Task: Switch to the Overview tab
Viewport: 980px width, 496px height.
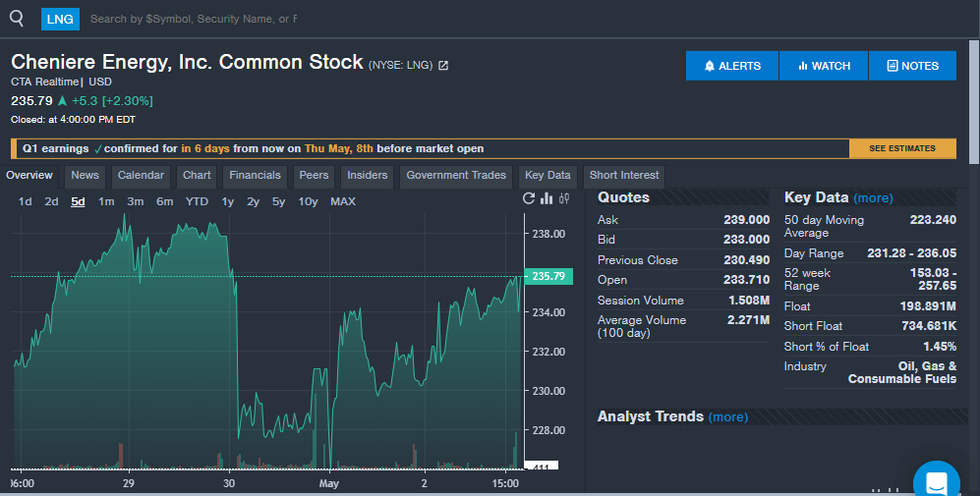Action: tap(29, 176)
